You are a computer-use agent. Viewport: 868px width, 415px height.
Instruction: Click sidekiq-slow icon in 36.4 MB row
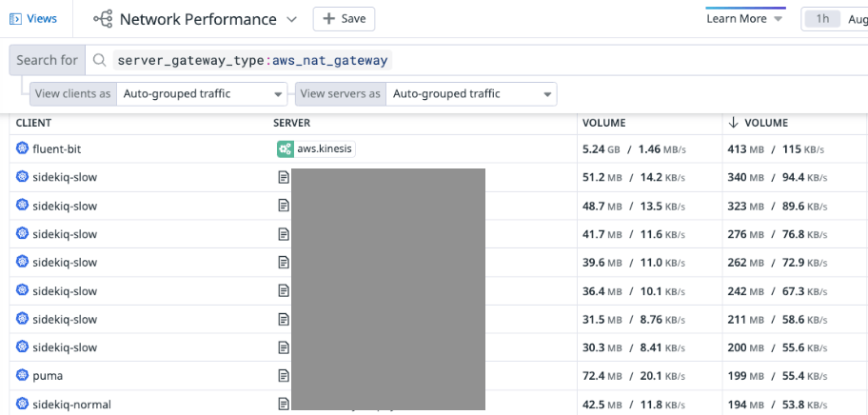[22, 290]
